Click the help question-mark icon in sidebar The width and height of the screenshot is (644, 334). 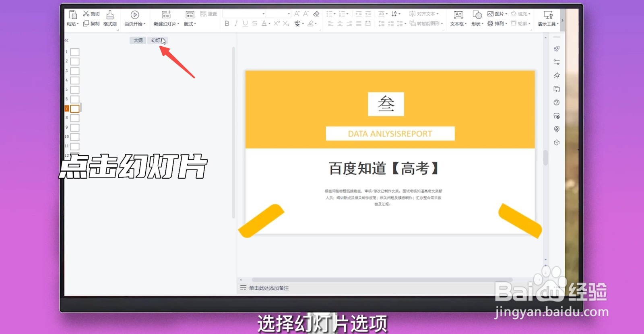[557, 102]
